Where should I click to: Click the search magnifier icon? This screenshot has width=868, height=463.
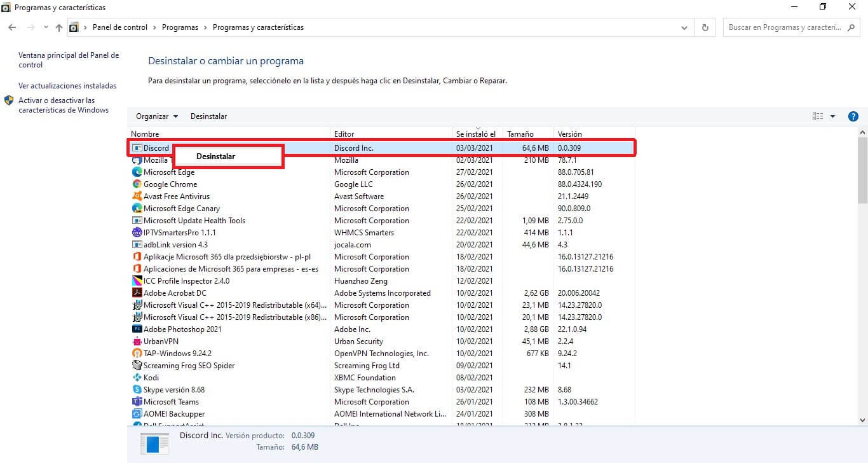852,27
